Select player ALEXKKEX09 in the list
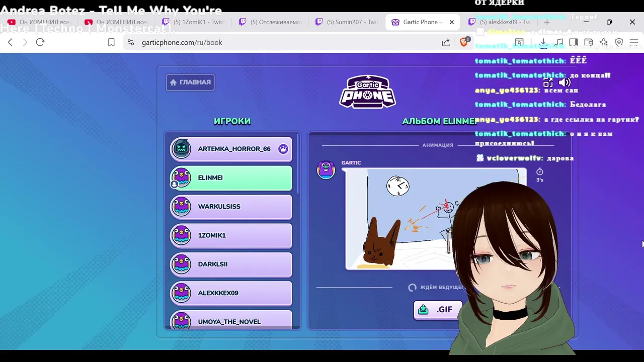The width and height of the screenshot is (644, 362). 231,293
